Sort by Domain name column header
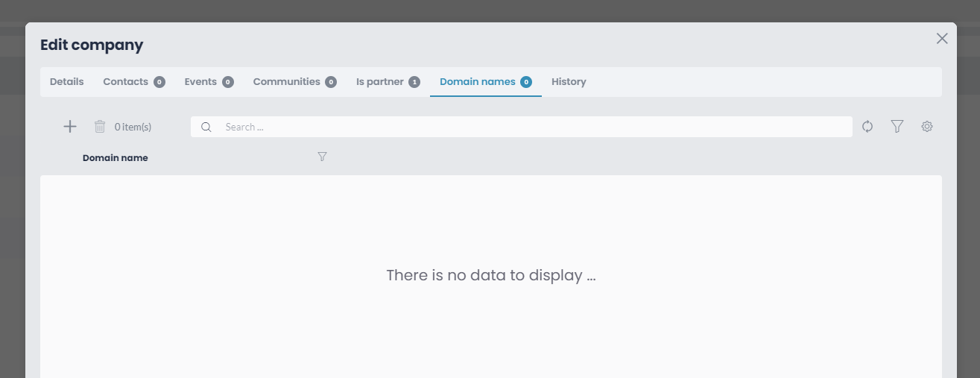The width and height of the screenshot is (980, 378). [x=116, y=158]
